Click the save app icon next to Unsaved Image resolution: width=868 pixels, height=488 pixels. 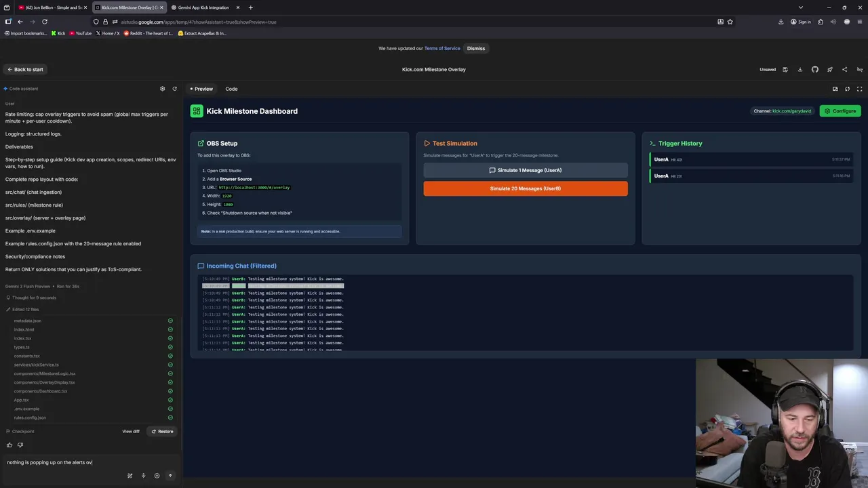pyautogui.click(x=785, y=69)
